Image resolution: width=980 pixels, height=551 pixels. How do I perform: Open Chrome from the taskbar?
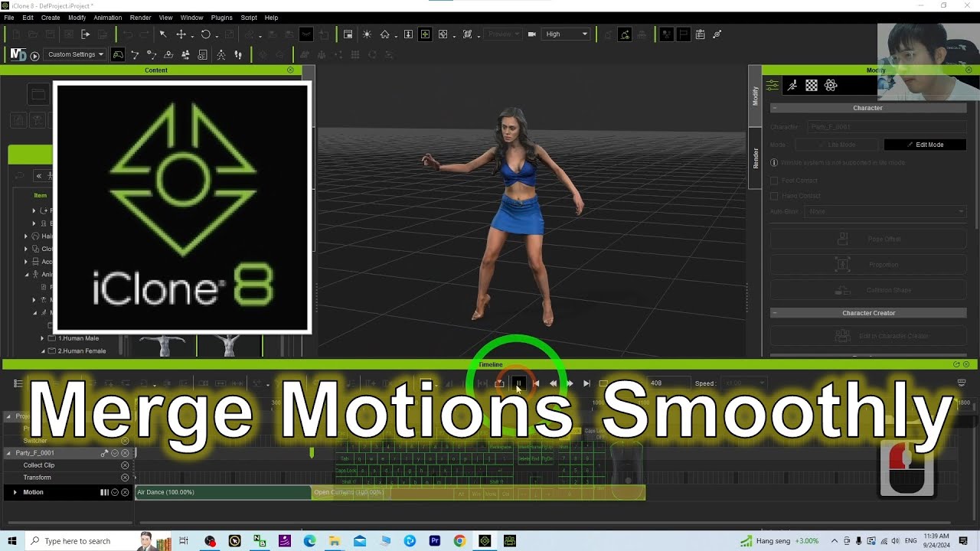tap(459, 541)
